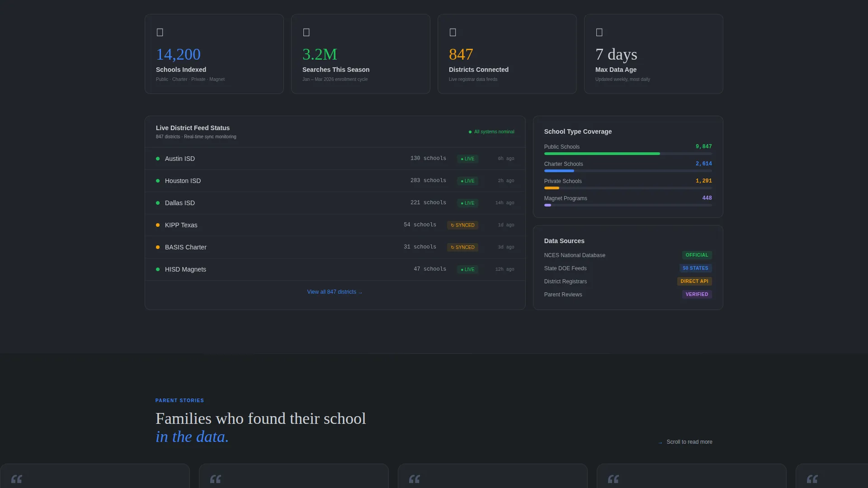Click the DIRECT API badge for District Registrars
The image size is (868, 488).
point(694,282)
